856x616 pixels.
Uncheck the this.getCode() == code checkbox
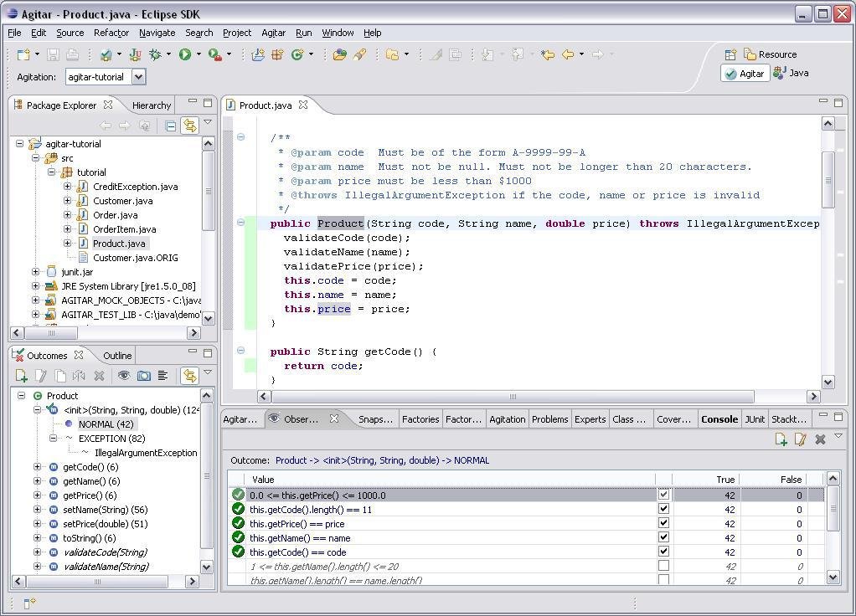pyautogui.click(x=663, y=552)
